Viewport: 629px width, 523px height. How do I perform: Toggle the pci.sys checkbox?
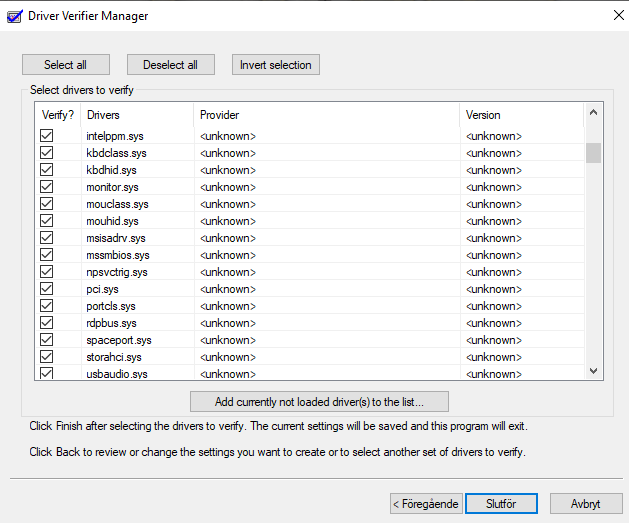(x=47, y=289)
